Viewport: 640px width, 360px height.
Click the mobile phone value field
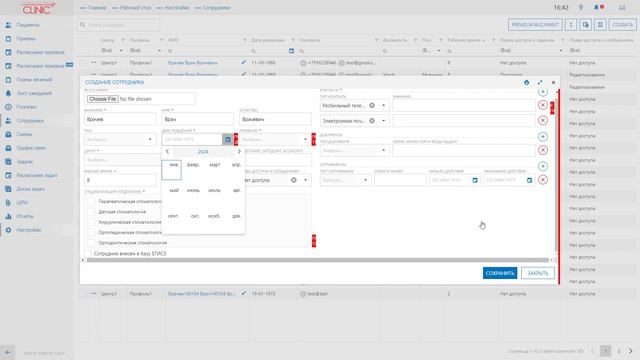pyautogui.click(x=464, y=105)
